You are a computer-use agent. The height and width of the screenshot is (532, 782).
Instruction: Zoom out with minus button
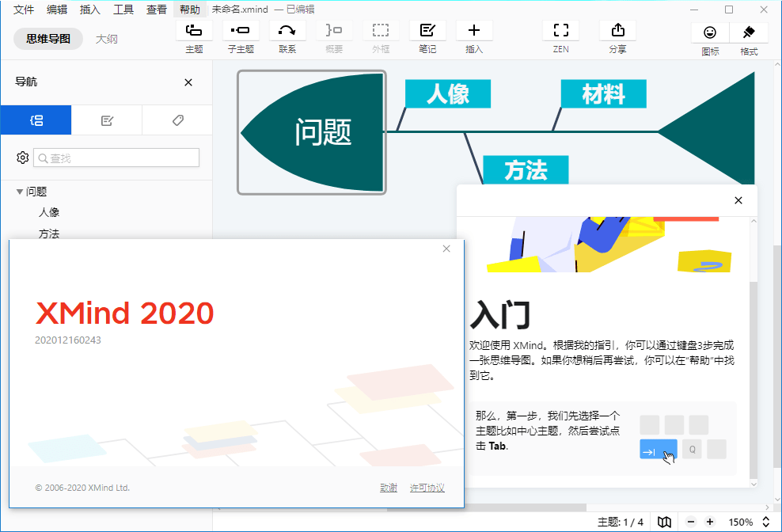tap(691, 522)
